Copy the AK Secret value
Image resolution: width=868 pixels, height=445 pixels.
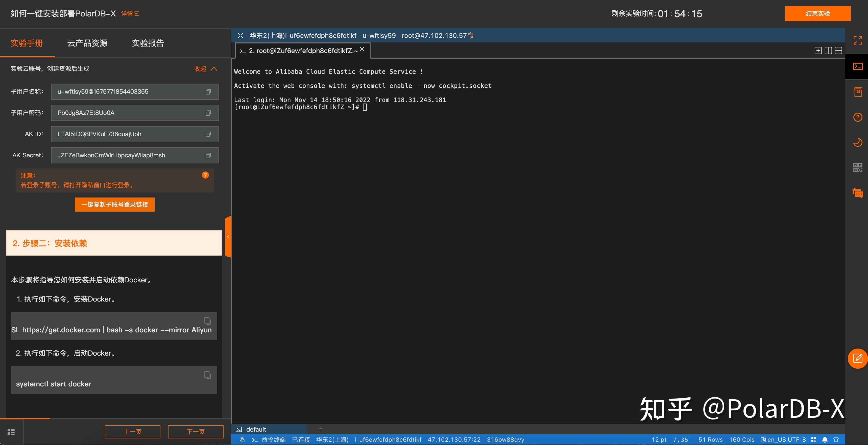(x=208, y=155)
